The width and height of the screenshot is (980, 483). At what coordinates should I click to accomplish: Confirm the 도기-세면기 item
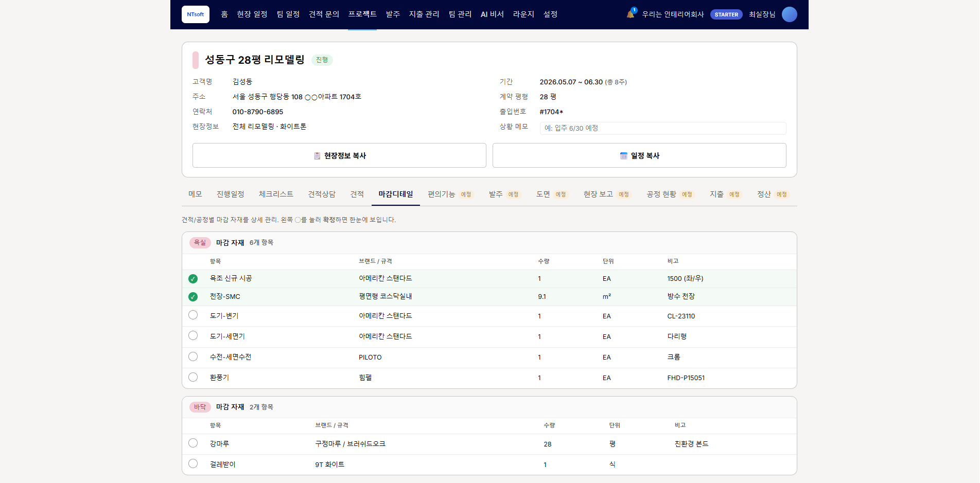point(193,335)
